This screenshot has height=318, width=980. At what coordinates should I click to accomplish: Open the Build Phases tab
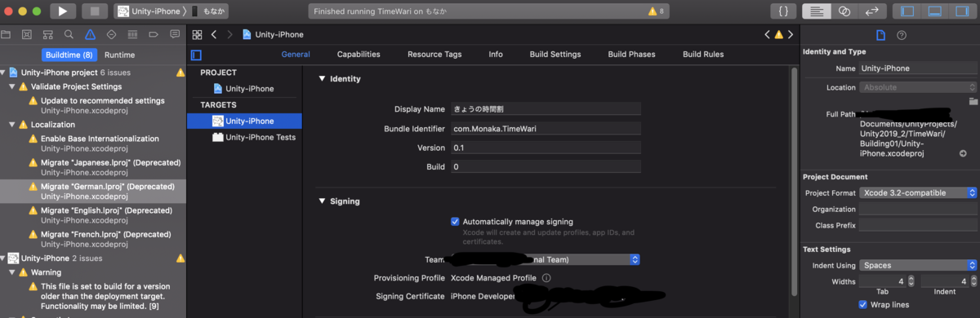[x=631, y=55]
